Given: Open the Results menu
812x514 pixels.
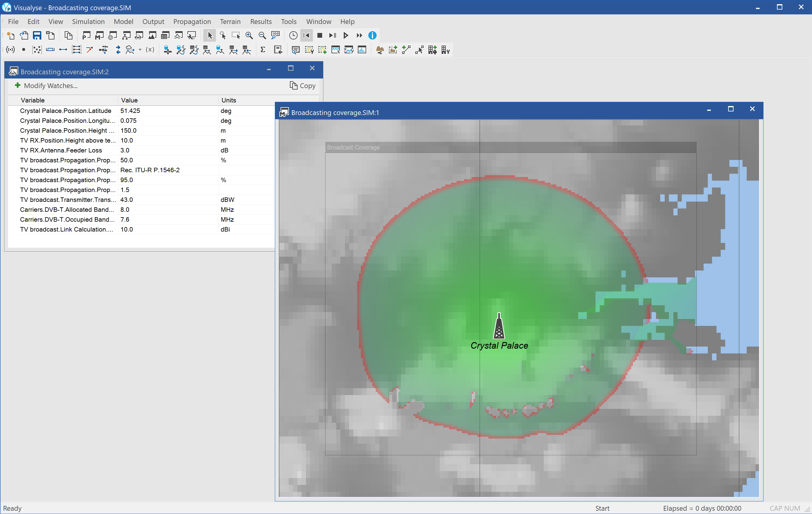Looking at the screenshot, I should pos(261,22).
